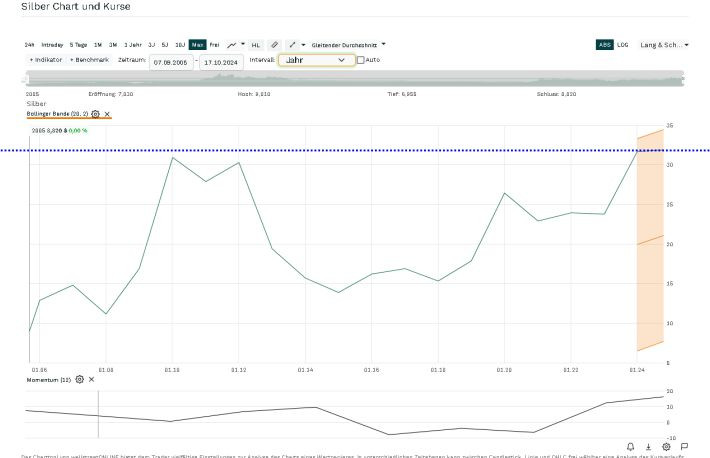The height and width of the screenshot is (458, 710).
Task: Expand chart type dropdown arrow
Action: [243, 44]
